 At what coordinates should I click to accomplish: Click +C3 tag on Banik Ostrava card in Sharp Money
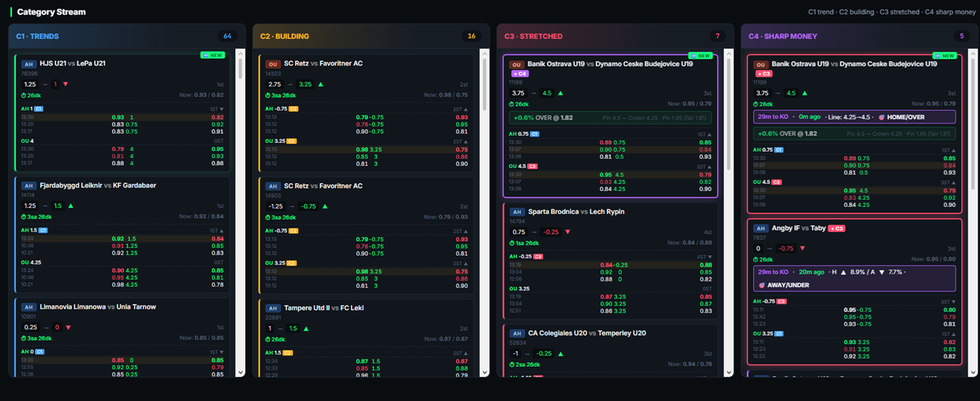tap(764, 73)
